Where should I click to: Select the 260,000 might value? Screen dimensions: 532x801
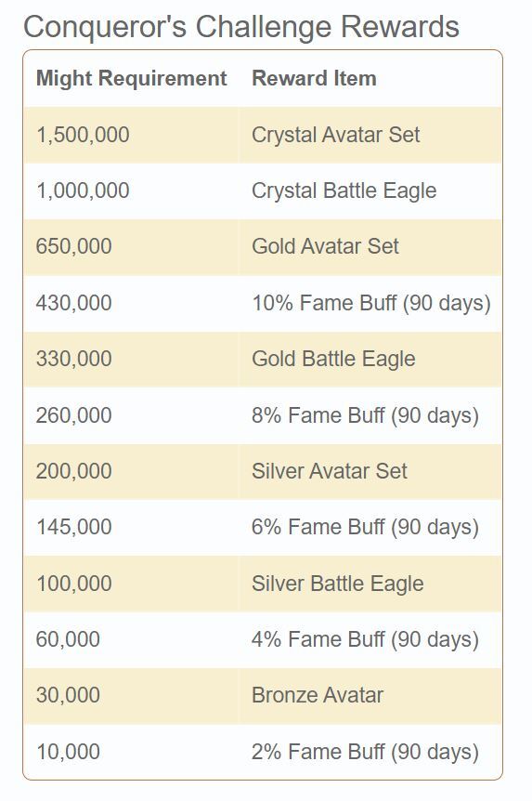(x=73, y=415)
